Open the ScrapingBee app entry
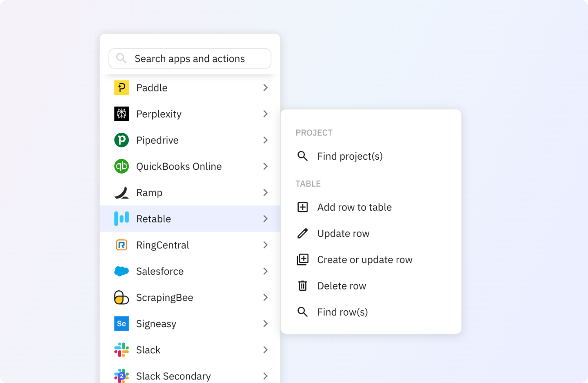The height and width of the screenshot is (383, 588). [x=190, y=297]
